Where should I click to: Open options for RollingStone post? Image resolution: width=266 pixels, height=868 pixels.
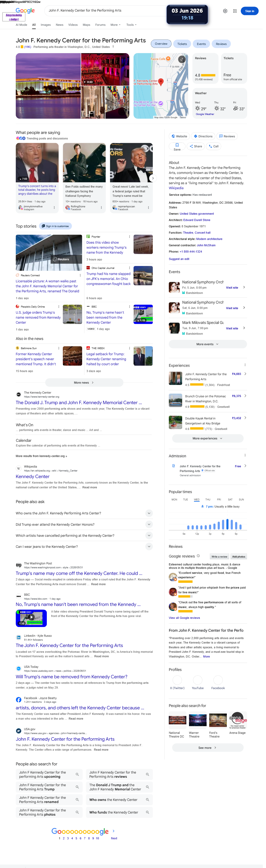(101, 208)
